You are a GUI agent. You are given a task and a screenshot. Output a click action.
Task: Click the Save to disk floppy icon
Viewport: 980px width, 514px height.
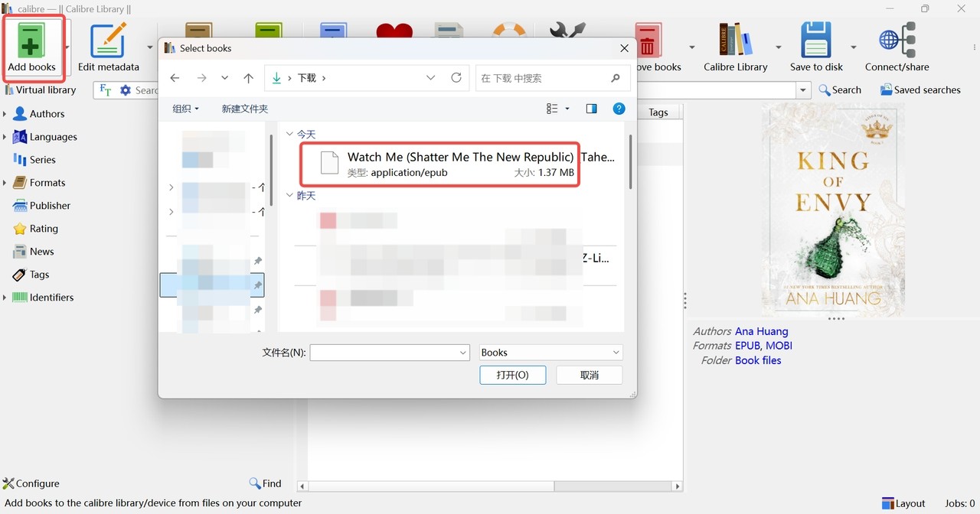pos(816,40)
